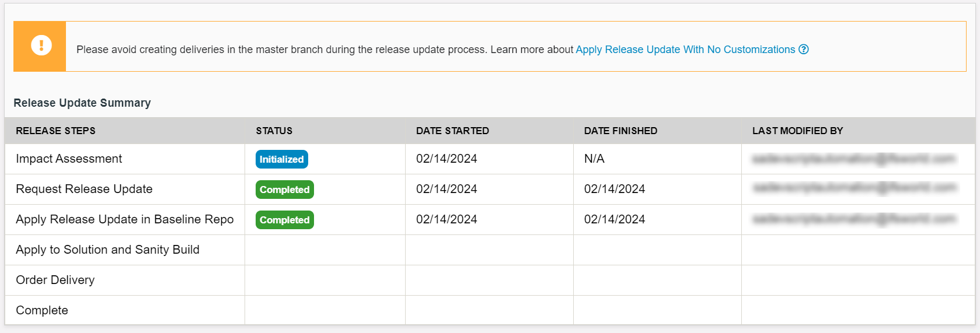Select Apply Release Update in Baseline Repo row
The height and width of the screenshot is (333, 980).
pyautogui.click(x=124, y=219)
